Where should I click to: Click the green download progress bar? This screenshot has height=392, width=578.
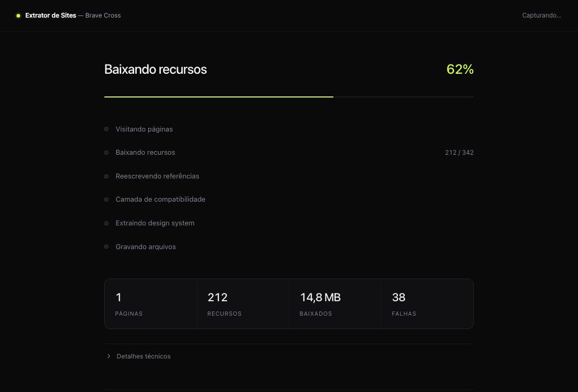point(219,97)
